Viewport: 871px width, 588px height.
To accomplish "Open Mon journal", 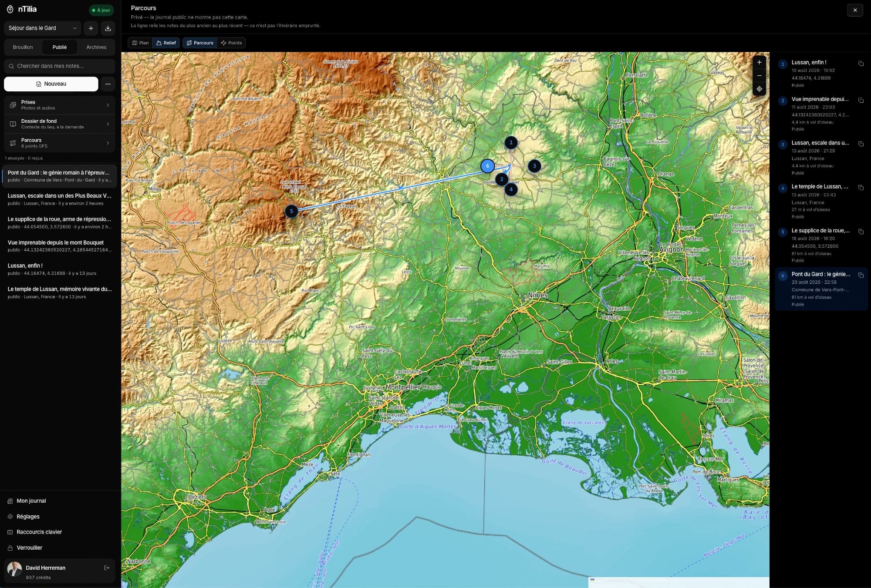I will tap(31, 501).
